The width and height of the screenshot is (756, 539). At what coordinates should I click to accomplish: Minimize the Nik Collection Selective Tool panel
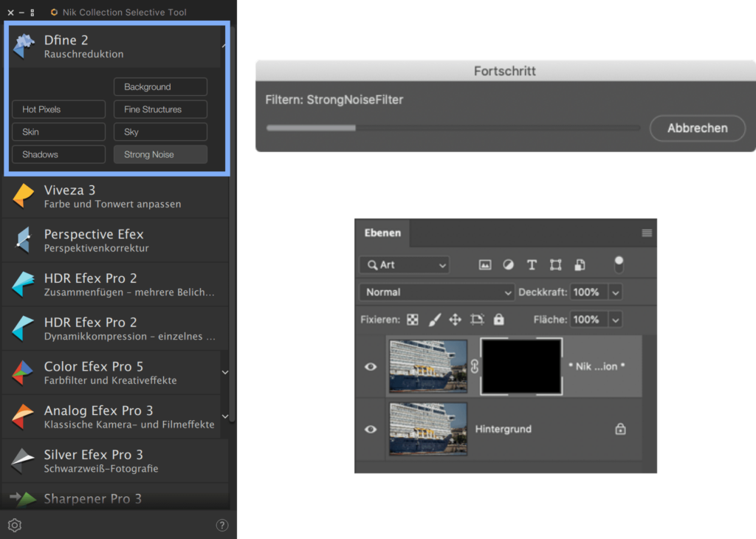pos(21,13)
